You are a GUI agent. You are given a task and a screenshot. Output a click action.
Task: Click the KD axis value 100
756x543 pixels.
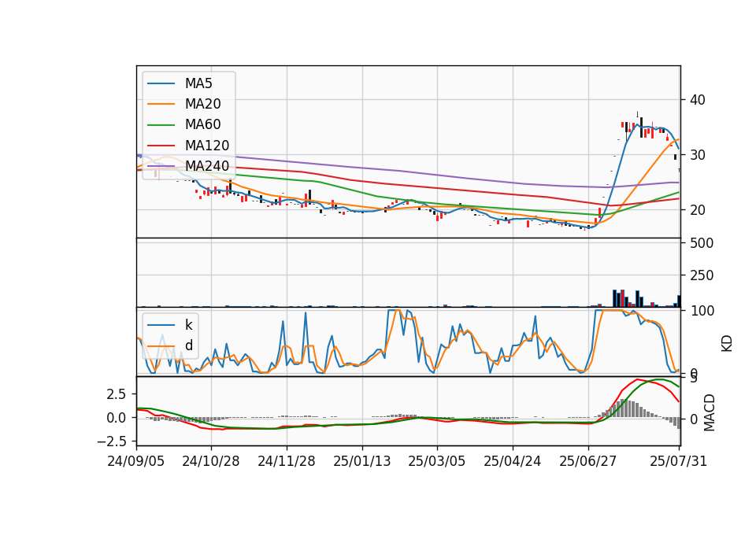pos(702,311)
